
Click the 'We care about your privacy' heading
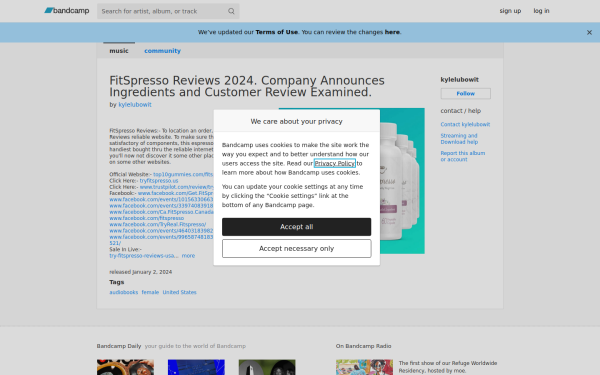(x=297, y=121)
